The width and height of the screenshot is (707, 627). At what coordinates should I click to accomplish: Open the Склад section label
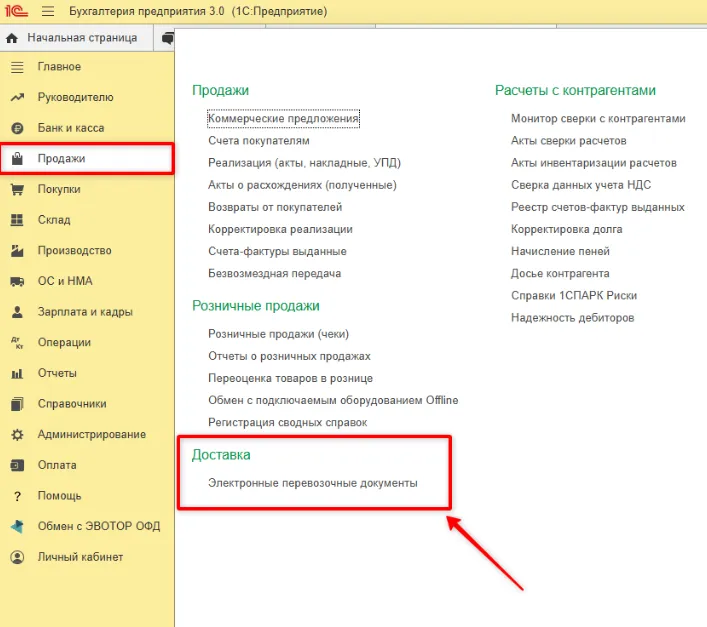coord(54,220)
